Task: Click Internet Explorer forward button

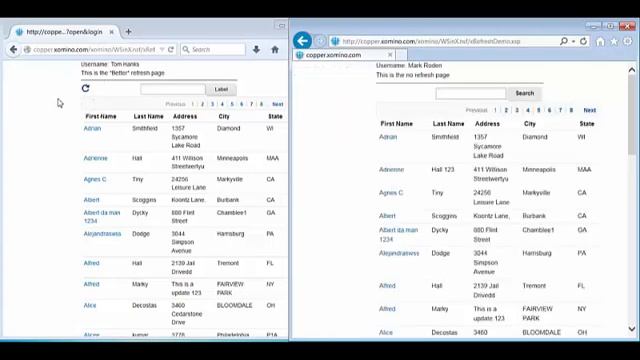Action: (320, 41)
